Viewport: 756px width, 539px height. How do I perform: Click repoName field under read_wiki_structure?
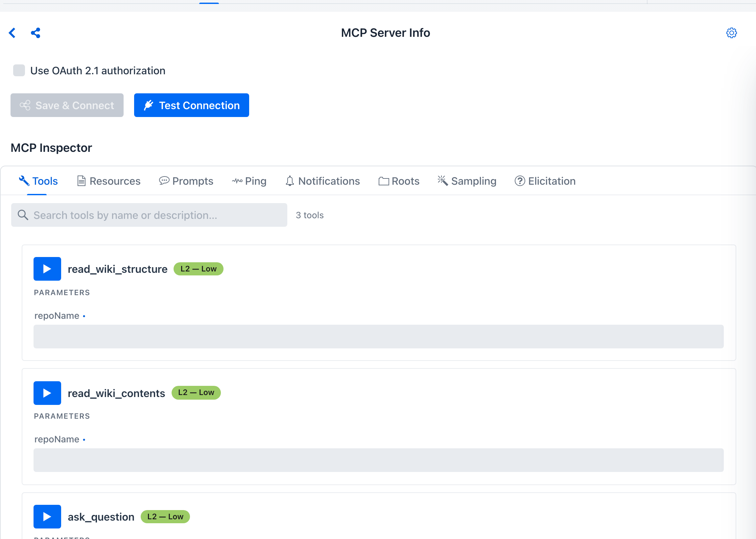(x=378, y=337)
